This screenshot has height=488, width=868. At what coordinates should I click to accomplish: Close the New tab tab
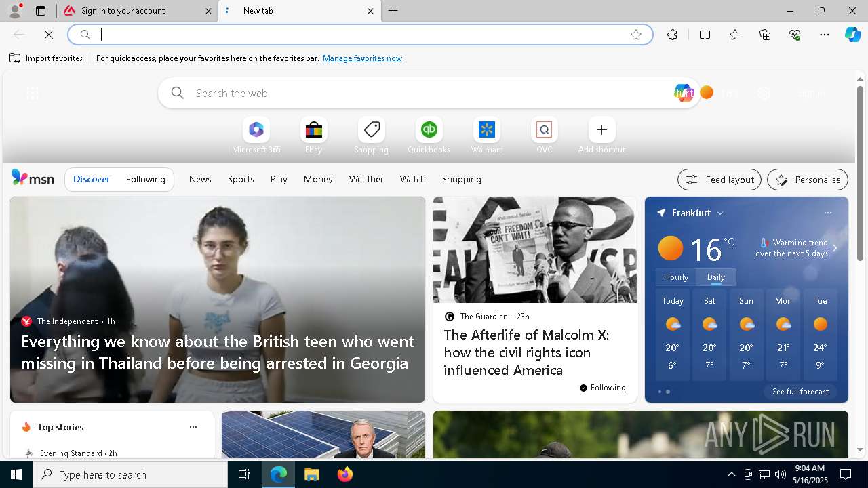tap(370, 11)
